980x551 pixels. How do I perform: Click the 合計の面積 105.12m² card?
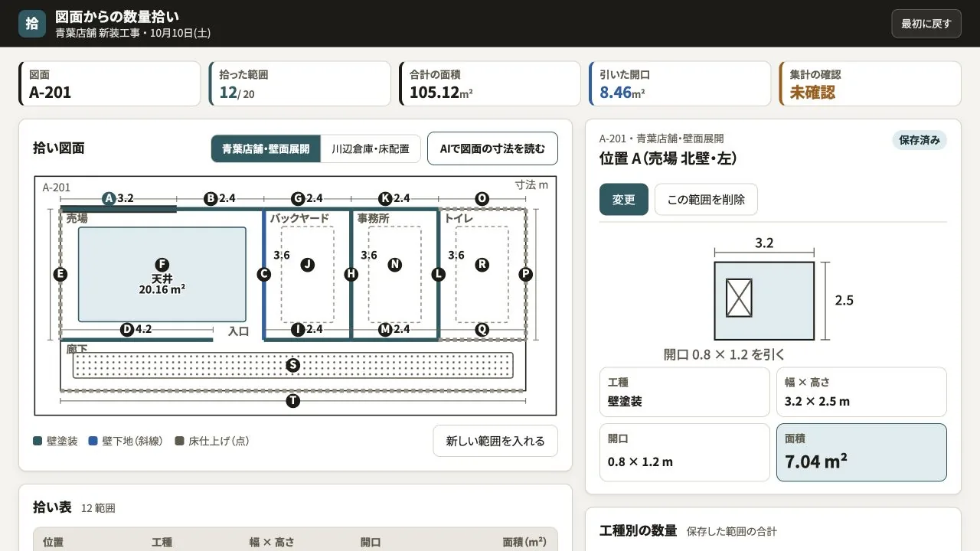click(x=490, y=84)
